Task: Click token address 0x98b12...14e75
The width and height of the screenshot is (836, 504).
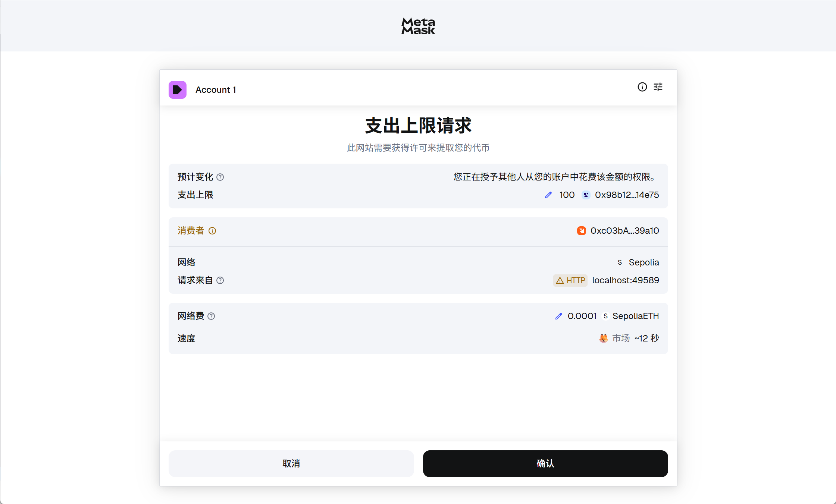Action: coord(627,195)
